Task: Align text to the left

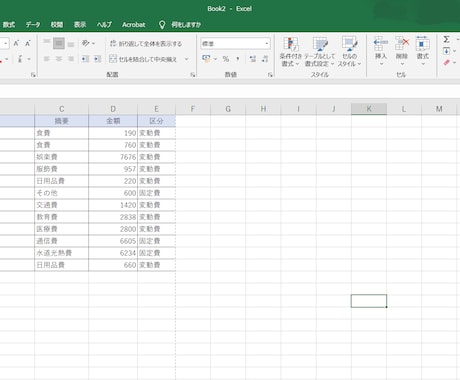Action: (47, 59)
